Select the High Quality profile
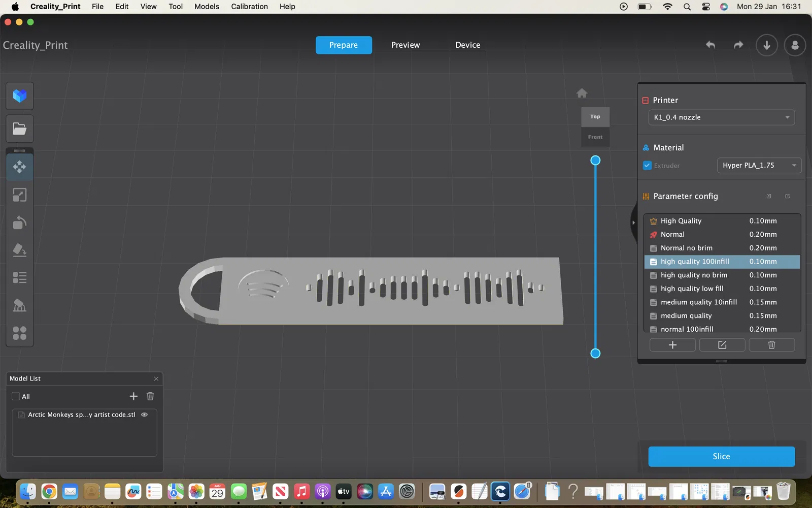812x508 pixels. point(722,221)
